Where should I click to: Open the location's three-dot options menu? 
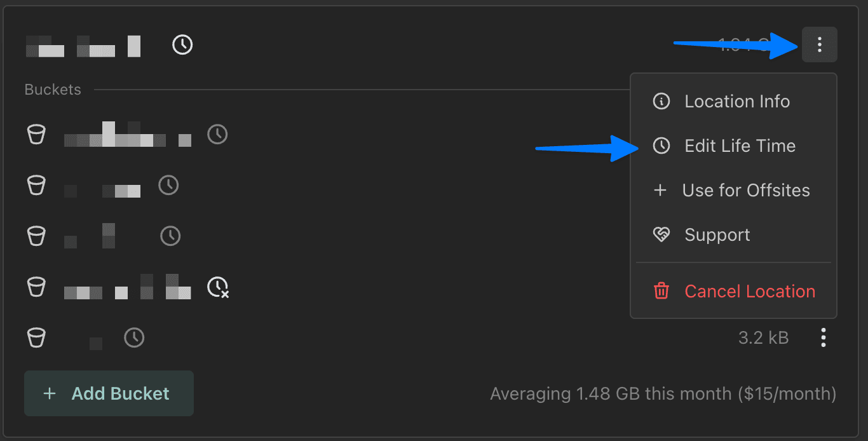pyautogui.click(x=820, y=44)
